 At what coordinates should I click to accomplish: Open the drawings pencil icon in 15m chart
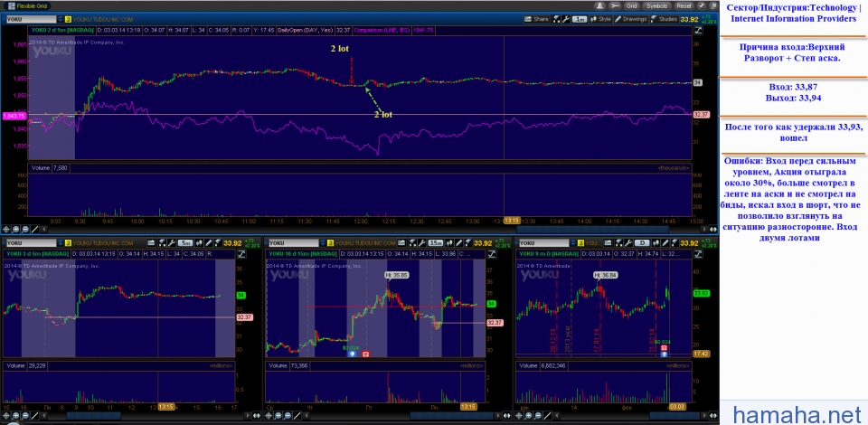[x=459, y=243]
